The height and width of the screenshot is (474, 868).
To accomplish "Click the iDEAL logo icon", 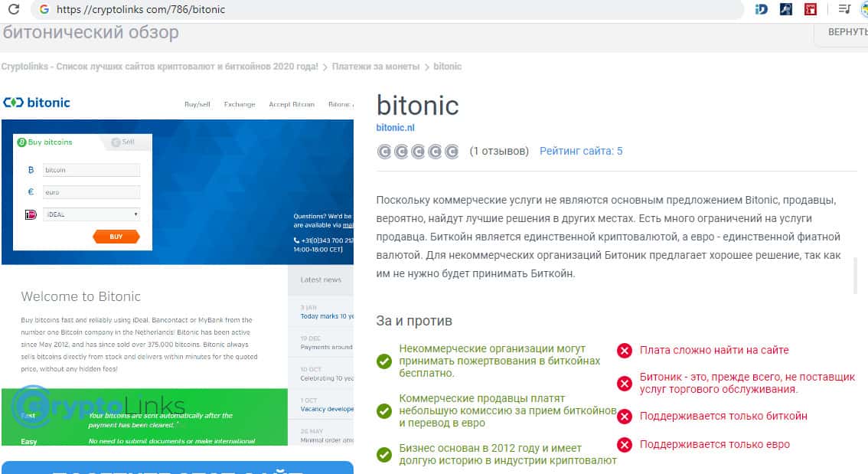I will (x=31, y=214).
